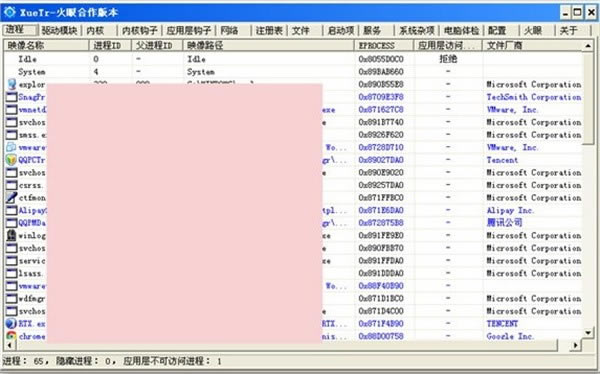Select the System process row name
The image size is (600, 374).
click(x=32, y=72)
